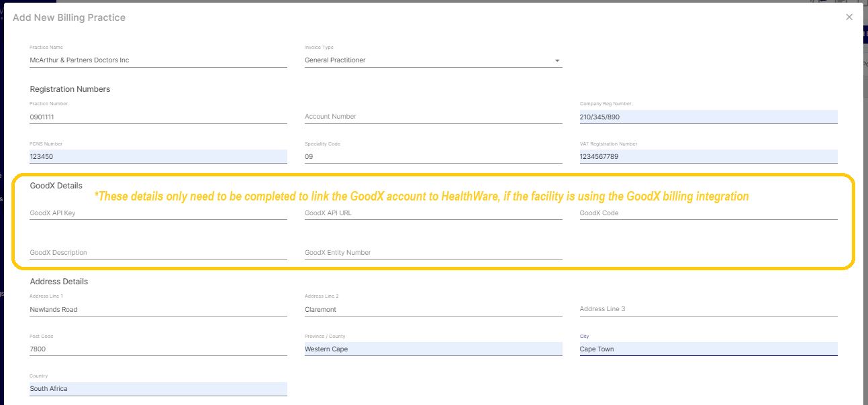Click the Post Code field

click(x=158, y=349)
